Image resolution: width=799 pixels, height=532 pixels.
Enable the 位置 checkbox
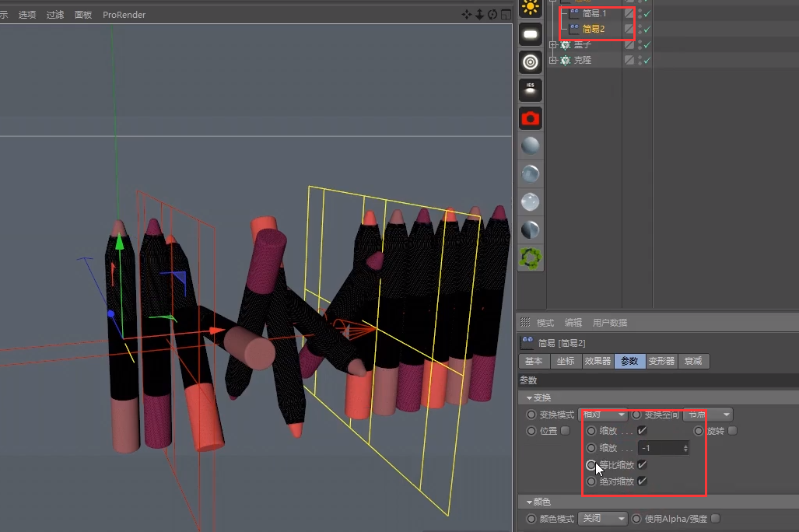click(x=565, y=431)
